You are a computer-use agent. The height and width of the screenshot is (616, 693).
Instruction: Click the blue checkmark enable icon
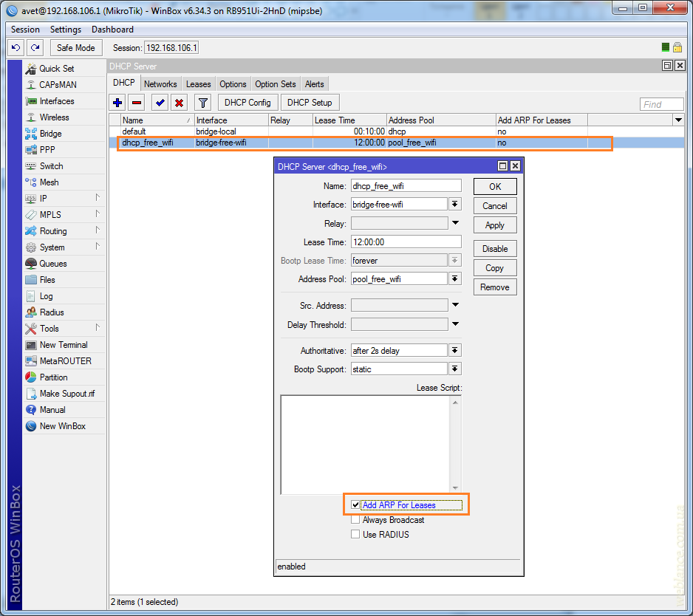pyautogui.click(x=160, y=103)
